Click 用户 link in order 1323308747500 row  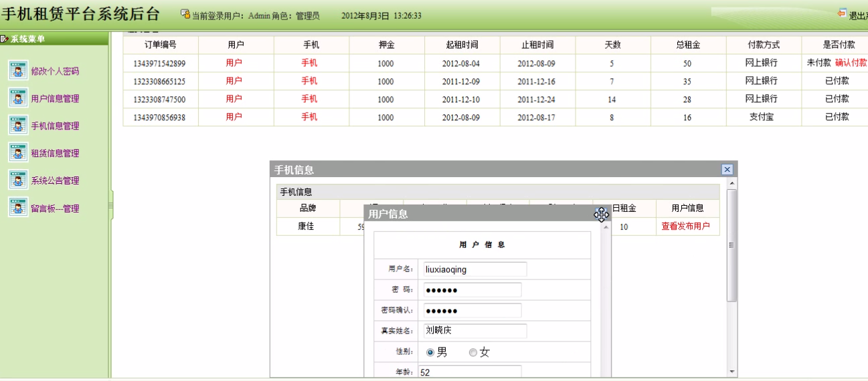234,99
